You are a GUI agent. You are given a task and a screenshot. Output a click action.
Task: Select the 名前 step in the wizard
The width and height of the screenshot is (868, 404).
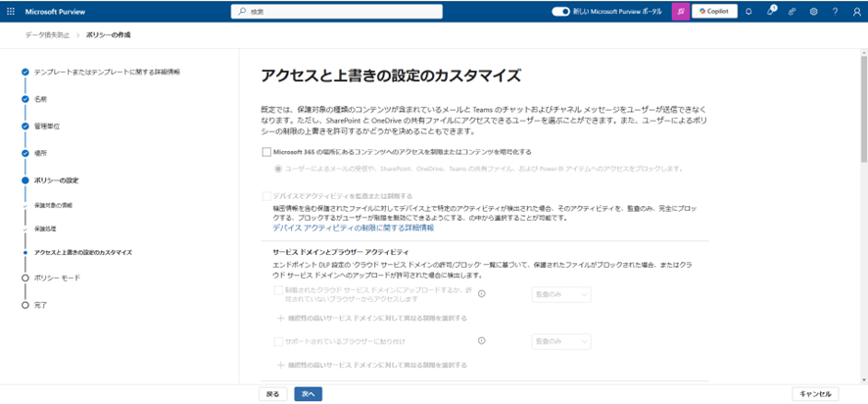pyautogui.click(x=40, y=99)
